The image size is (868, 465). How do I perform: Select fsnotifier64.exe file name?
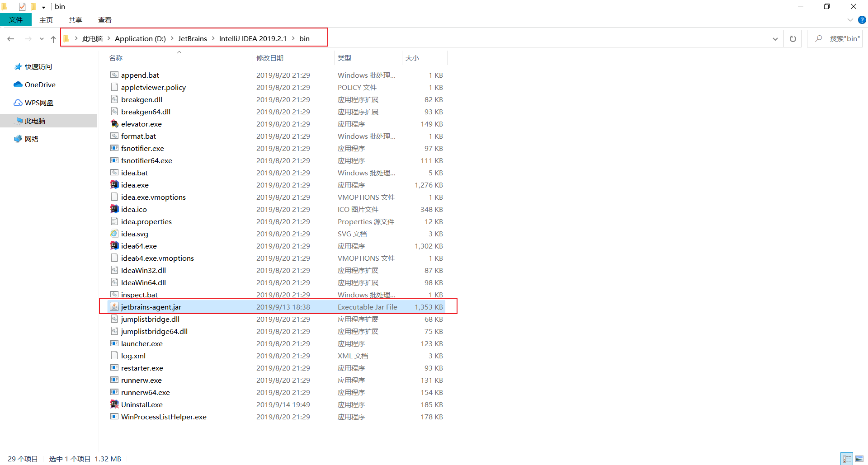click(x=146, y=160)
